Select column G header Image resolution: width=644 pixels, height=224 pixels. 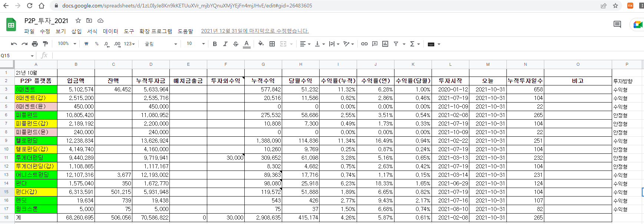click(263, 64)
